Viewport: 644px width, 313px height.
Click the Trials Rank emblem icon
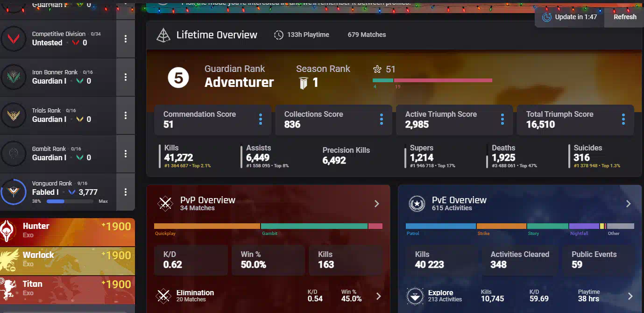pyautogui.click(x=14, y=115)
